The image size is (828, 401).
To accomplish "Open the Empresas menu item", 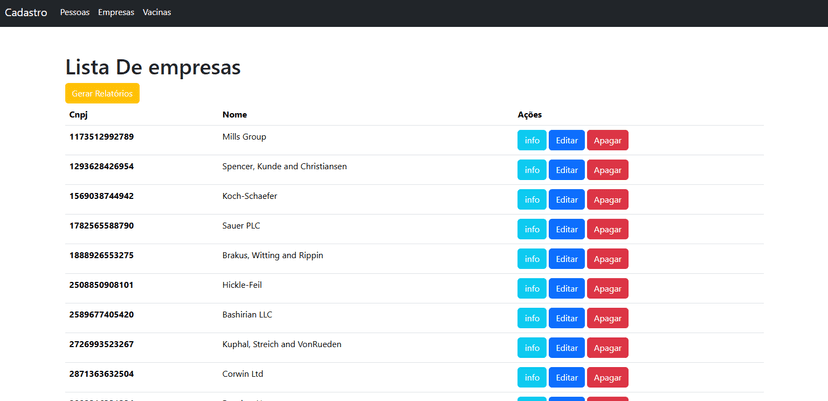I will (x=116, y=13).
